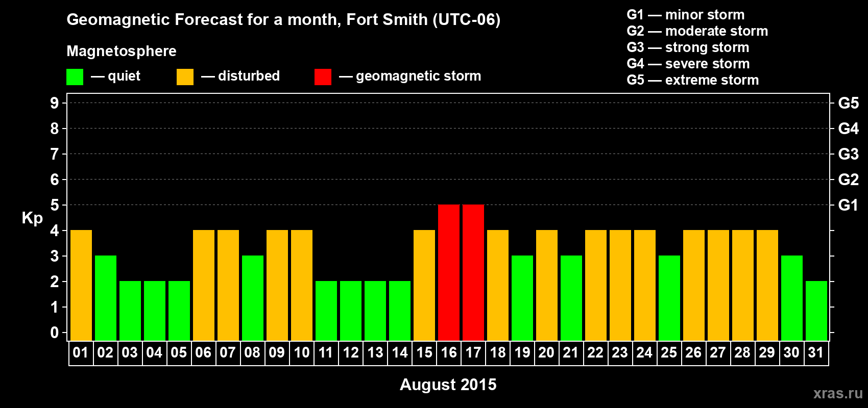Viewport: 868px width, 408px height.
Task: Click the Magnetosphere heading
Action: [x=122, y=51]
